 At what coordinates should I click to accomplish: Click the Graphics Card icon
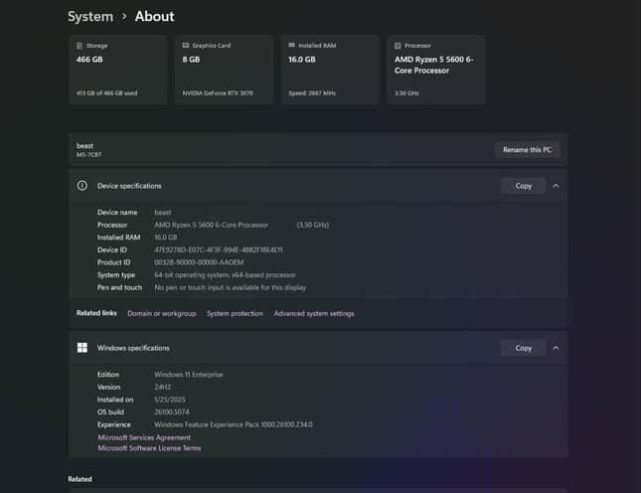coord(186,45)
